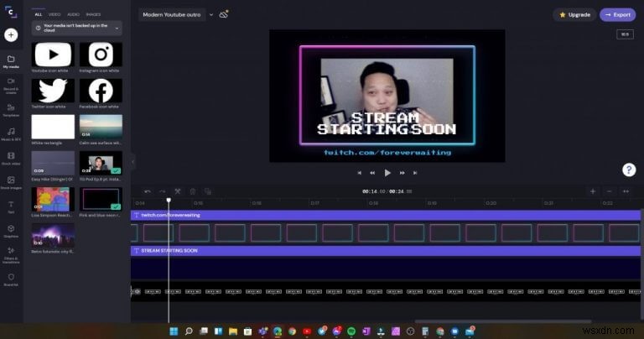This screenshot has width=644, height=339.
Task: Select the TO Pod Ep.8 video thumbnail
Action: coord(101,163)
